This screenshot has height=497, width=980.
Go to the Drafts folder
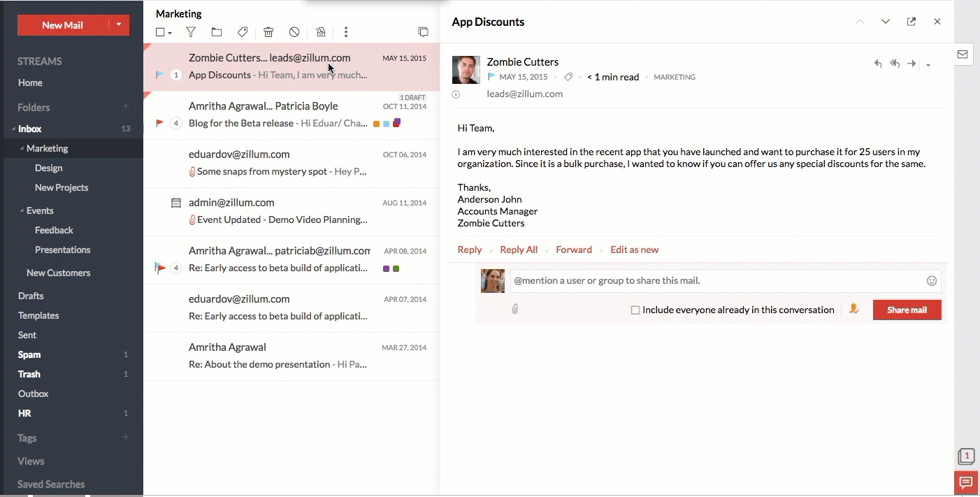click(31, 296)
